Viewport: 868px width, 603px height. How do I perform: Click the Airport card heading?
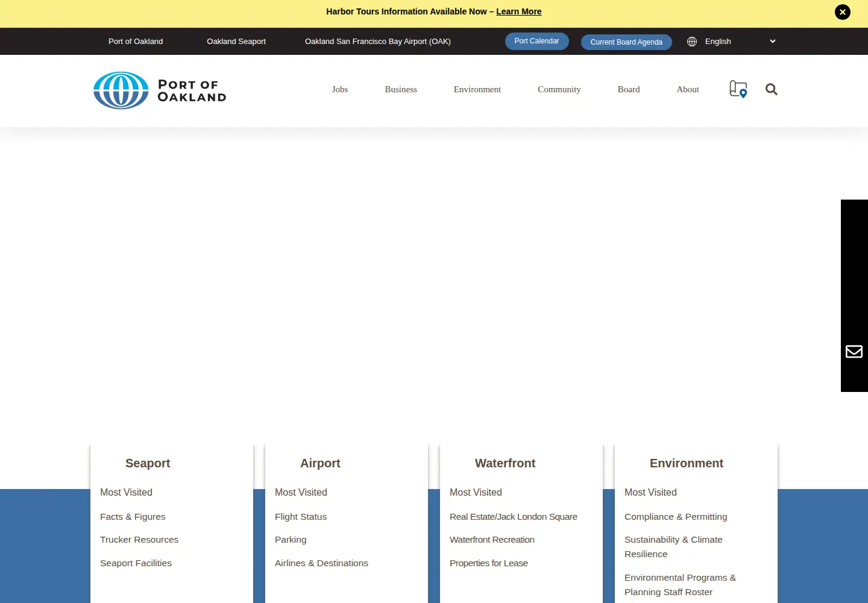320,463
